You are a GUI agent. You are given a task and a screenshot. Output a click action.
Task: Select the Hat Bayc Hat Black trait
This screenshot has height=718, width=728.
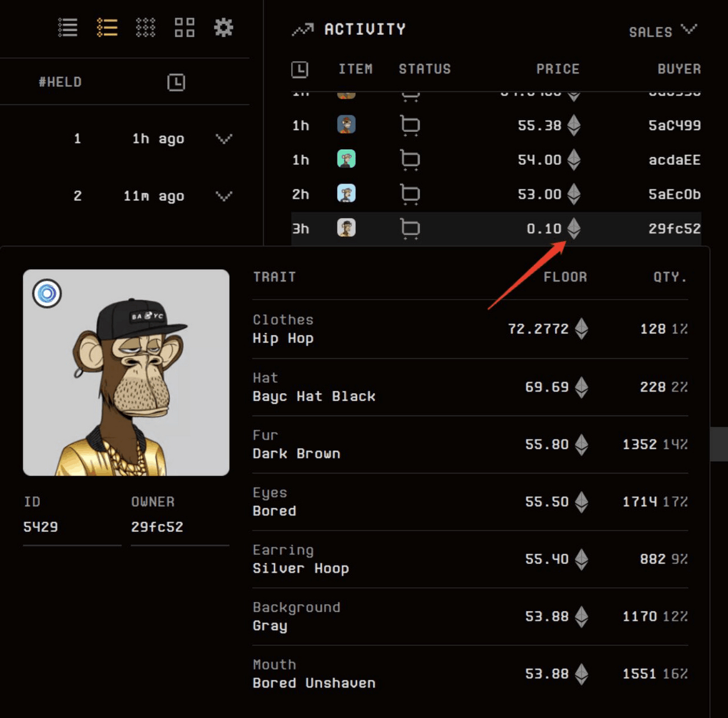470,387
